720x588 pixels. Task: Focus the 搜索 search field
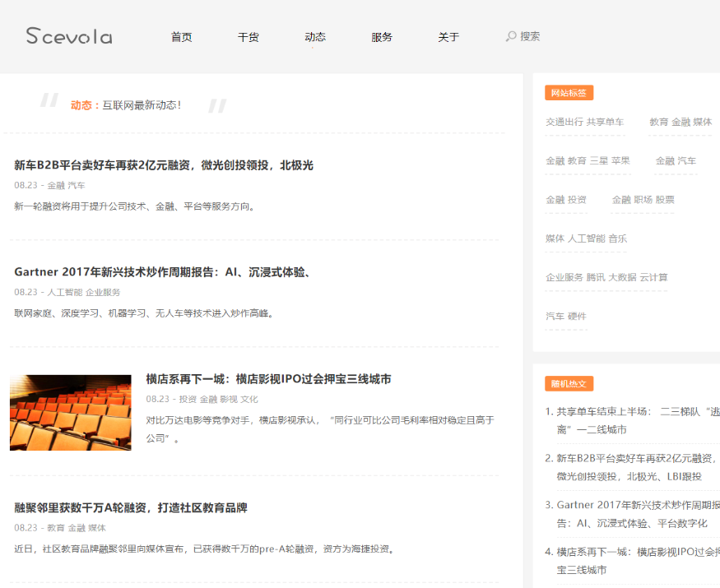tap(530, 37)
